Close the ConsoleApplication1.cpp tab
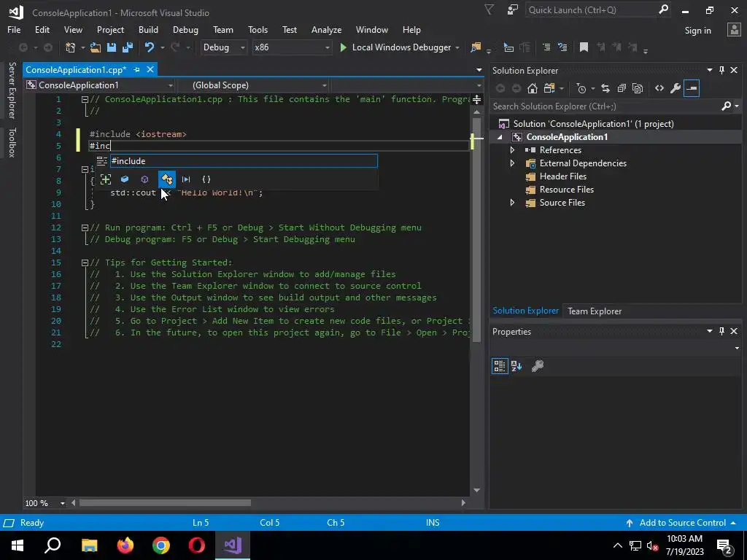 click(x=150, y=69)
